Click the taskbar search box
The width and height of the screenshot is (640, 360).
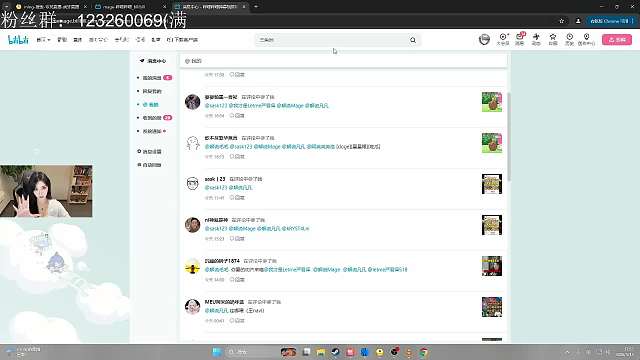(251, 352)
